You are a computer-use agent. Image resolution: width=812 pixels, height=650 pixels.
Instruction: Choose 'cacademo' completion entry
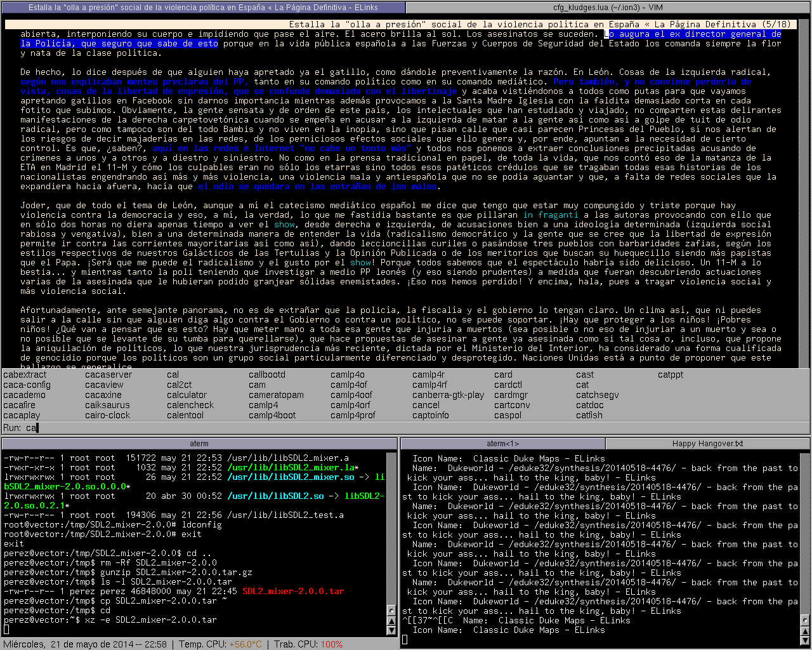(x=24, y=395)
